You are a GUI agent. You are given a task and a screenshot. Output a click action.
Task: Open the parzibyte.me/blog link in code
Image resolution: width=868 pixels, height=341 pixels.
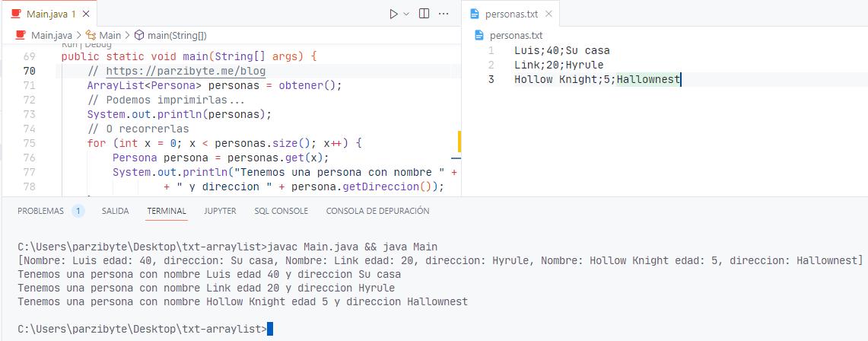pyautogui.click(x=186, y=71)
